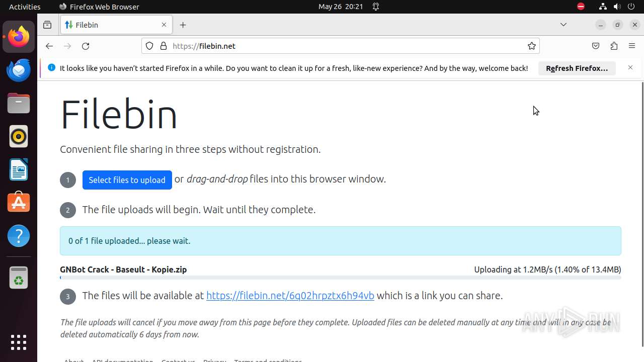Open the Firefox View icon

tap(47, 25)
